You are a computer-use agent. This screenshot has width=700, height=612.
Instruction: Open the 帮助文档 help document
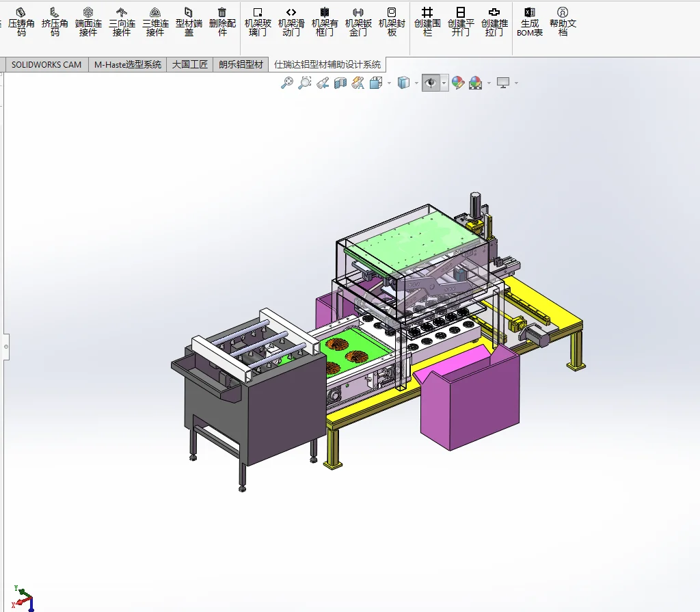tap(563, 21)
